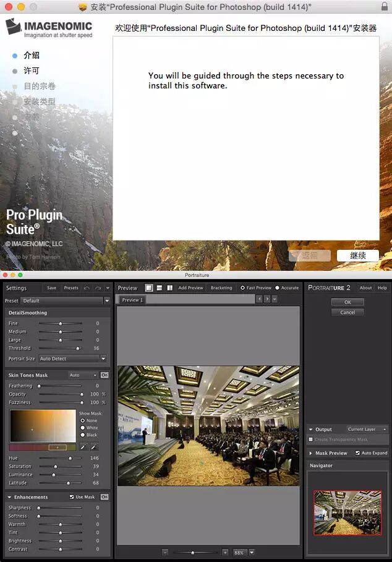Click the Navigator thumbnail image
The width and height of the screenshot is (392, 562).
[347, 513]
